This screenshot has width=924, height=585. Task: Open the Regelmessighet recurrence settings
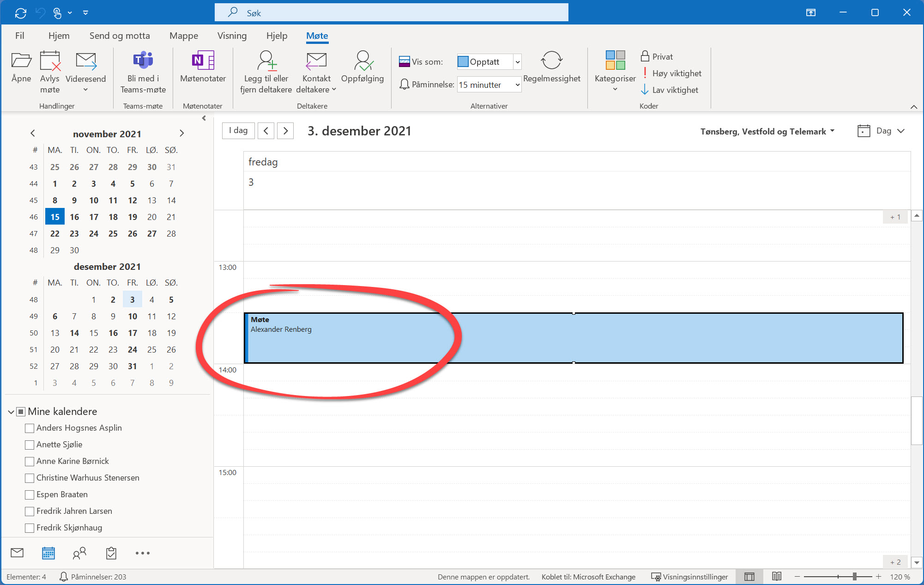pos(552,69)
